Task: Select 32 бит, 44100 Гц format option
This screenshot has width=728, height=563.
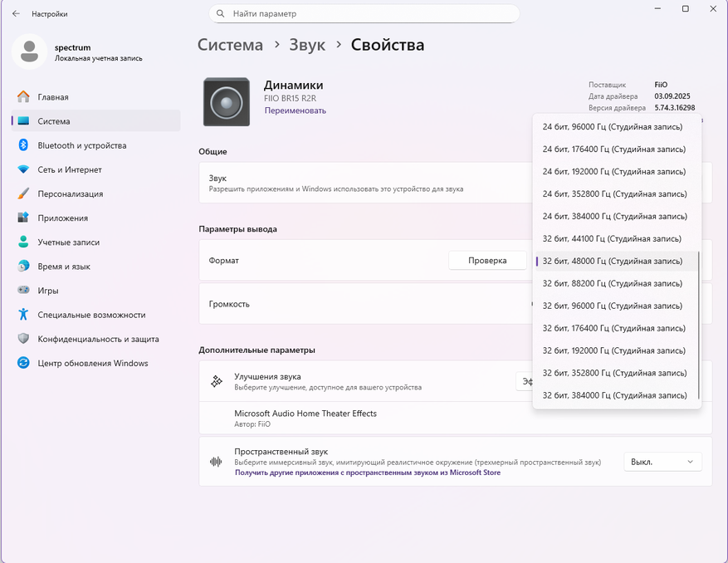Action: pos(612,239)
